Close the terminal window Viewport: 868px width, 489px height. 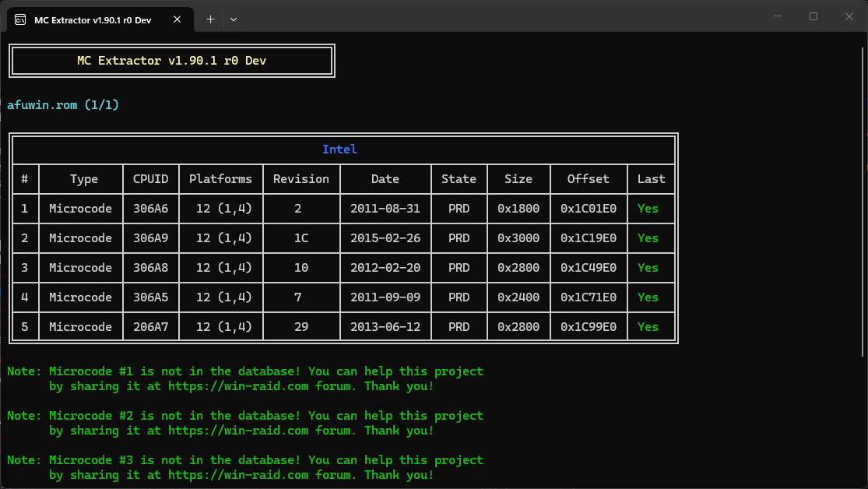point(849,16)
